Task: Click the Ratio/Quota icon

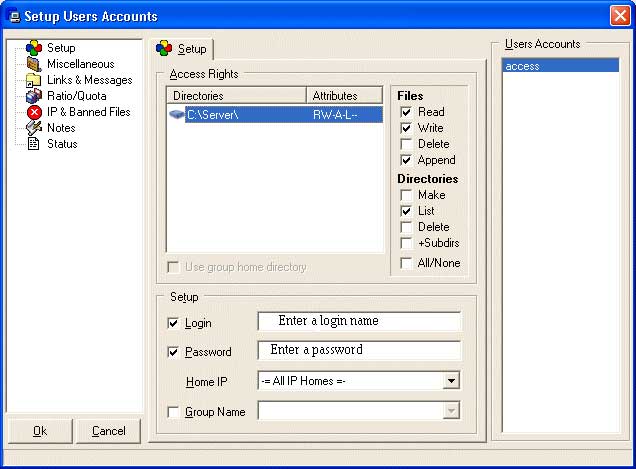Action: pos(34,96)
